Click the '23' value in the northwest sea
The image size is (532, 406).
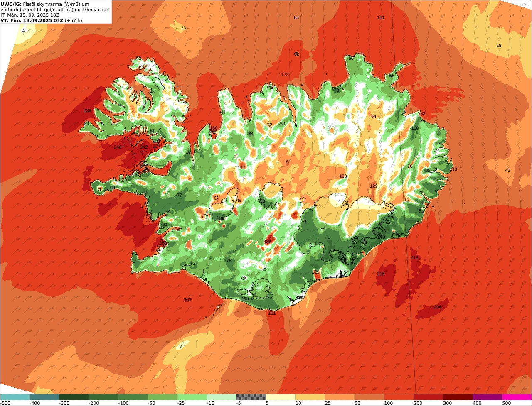183,28
